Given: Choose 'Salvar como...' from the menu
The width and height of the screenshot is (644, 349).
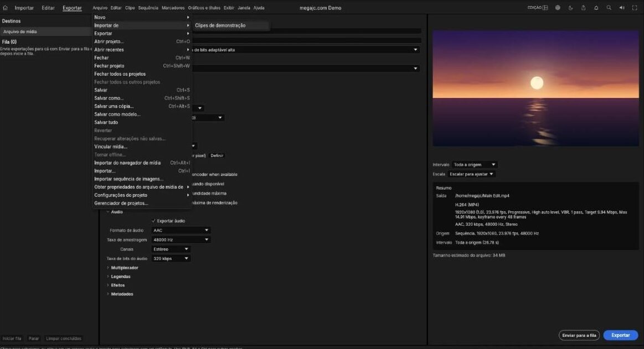Looking at the screenshot, I should 142,98.
